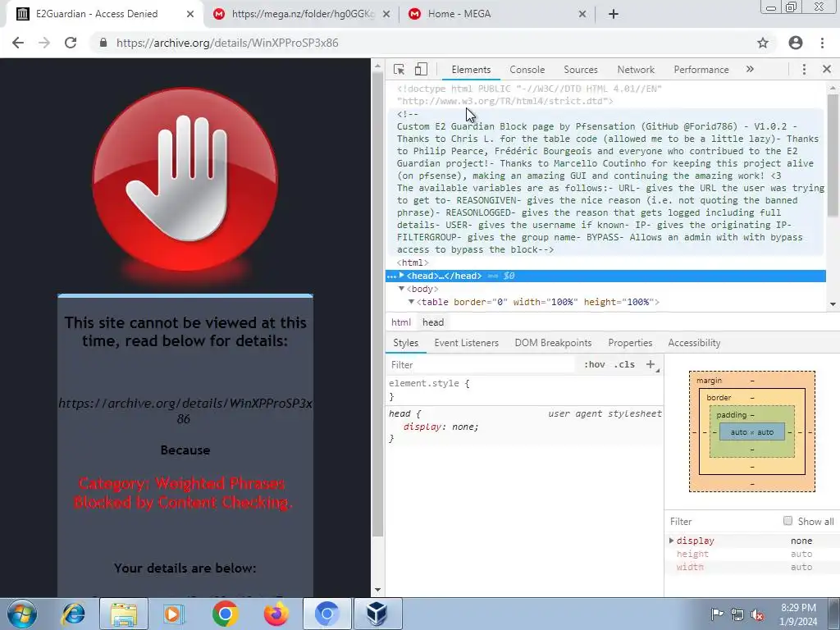840x630 pixels.
Task: Open the profile account icon
Action: 796,43
